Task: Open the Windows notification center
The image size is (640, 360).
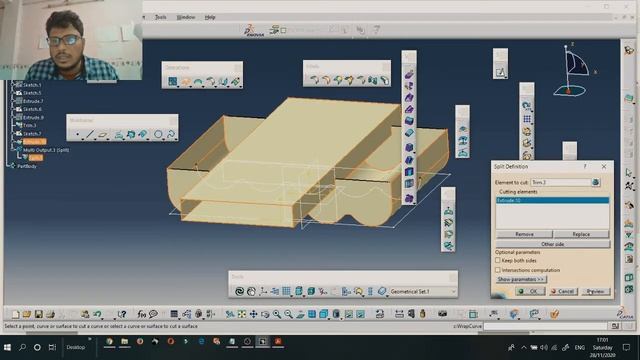Action: coord(627,347)
